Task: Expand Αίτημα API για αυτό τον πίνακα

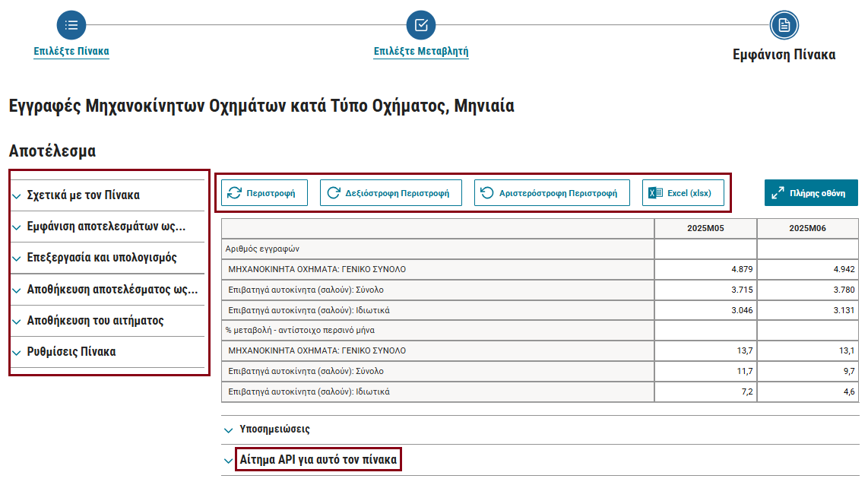Action: 540,460
